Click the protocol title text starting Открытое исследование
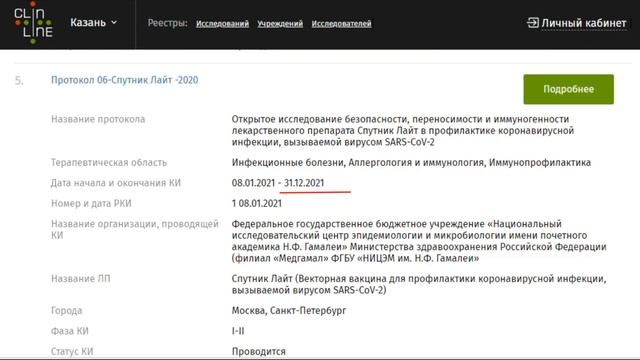The height and width of the screenshot is (360, 640). (x=403, y=131)
